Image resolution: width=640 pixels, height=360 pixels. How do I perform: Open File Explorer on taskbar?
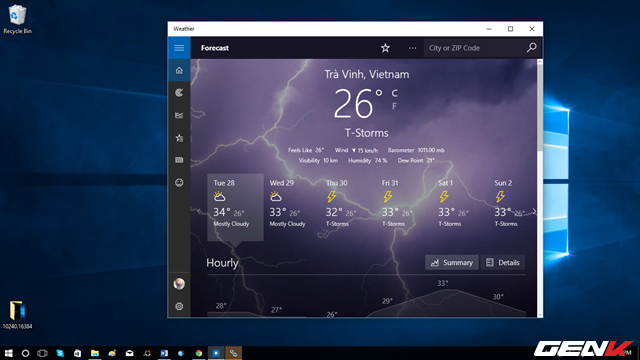[x=95, y=353]
